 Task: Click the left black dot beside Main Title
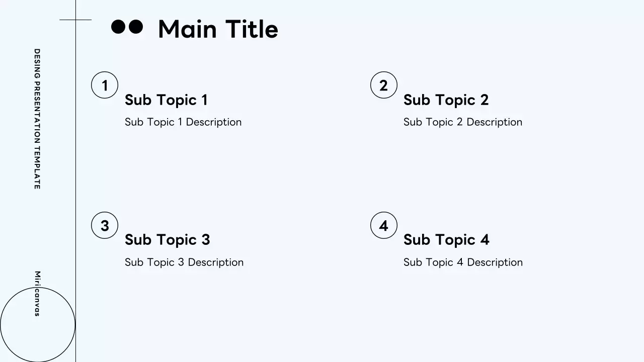pyautogui.click(x=118, y=27)
